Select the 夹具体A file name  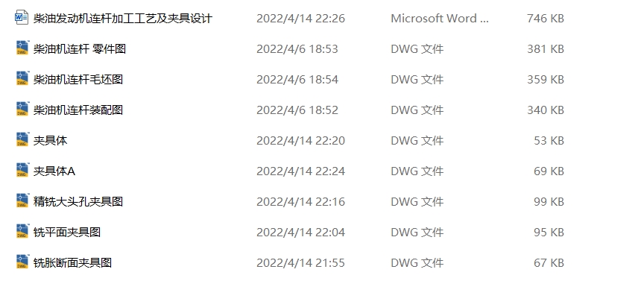[x=54, y=171]
